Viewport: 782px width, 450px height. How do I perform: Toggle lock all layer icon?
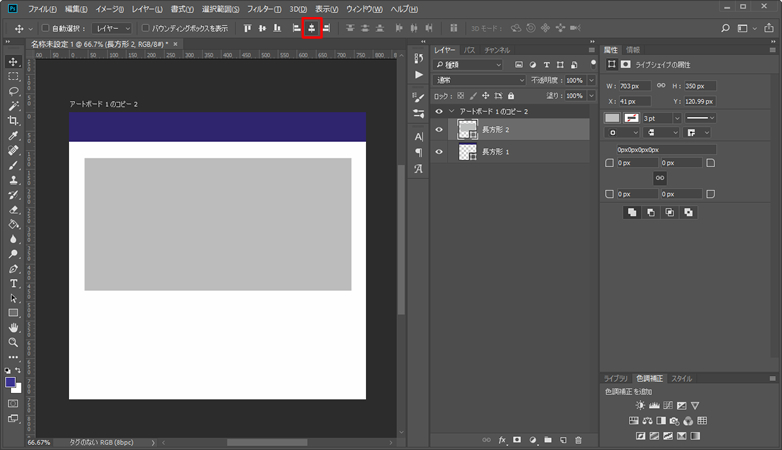point(511,96)
